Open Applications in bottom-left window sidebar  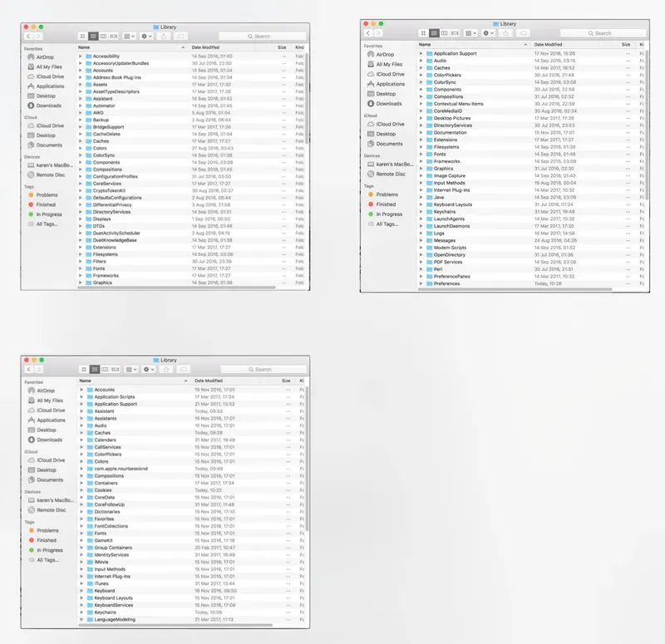pos(51,420)
